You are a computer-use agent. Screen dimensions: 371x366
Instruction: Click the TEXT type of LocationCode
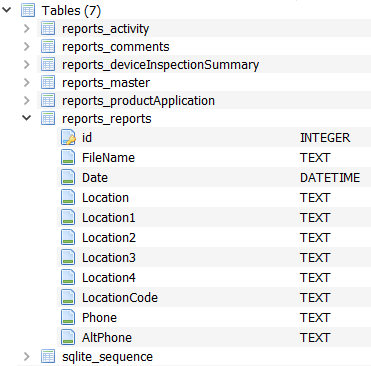click(315, 297)
